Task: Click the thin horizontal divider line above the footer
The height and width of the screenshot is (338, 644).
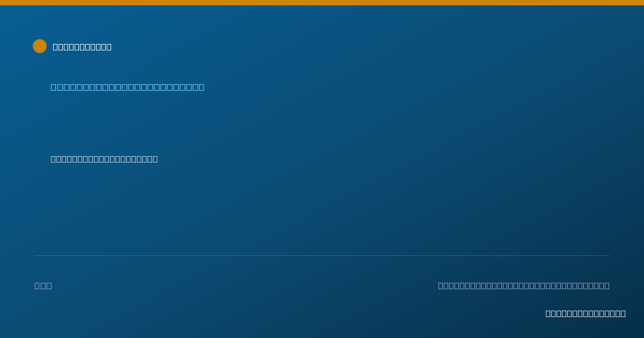Action: 322,255
